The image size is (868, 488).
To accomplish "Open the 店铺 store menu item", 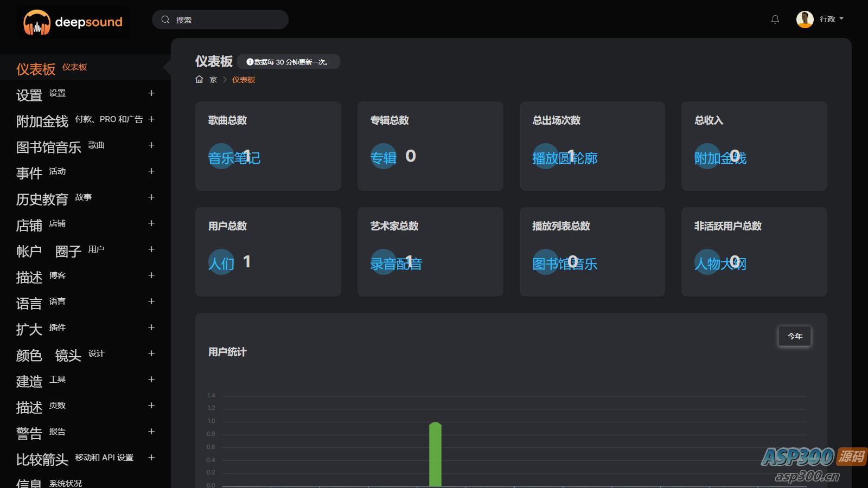I will [x=29, y=225].
